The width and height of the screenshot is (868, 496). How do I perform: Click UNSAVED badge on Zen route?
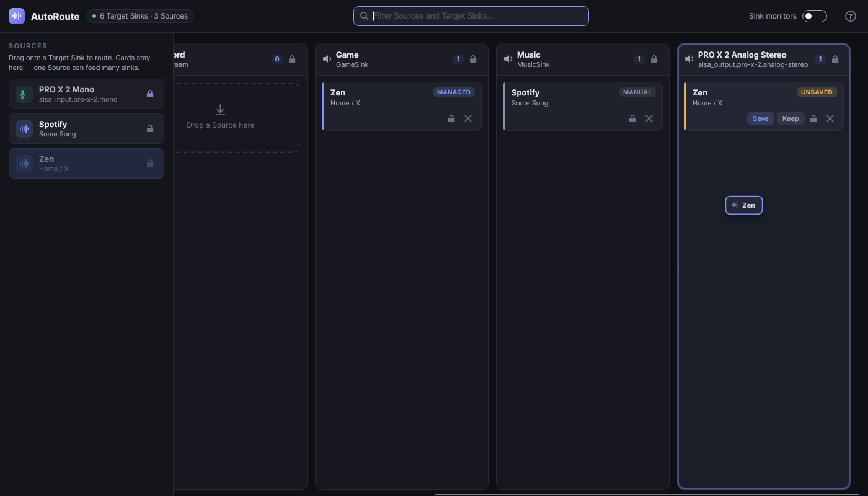click(817, 92)
